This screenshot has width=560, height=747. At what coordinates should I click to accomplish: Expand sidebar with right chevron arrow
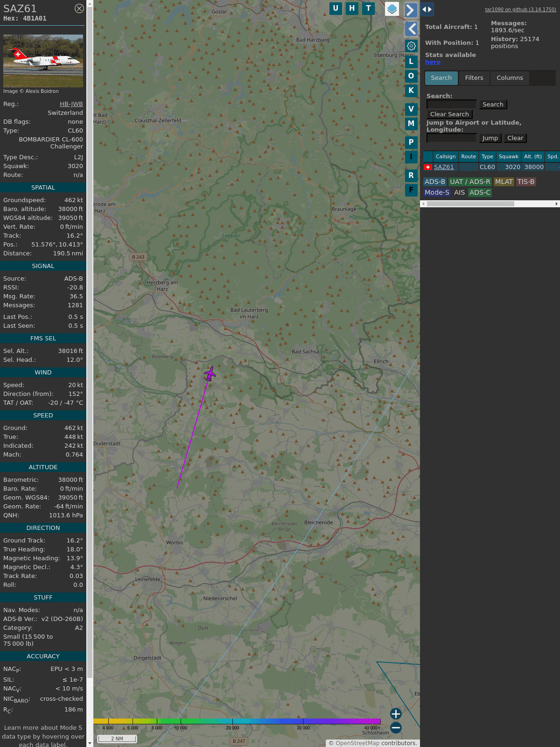pyautogui.click(x=410, y=10)
